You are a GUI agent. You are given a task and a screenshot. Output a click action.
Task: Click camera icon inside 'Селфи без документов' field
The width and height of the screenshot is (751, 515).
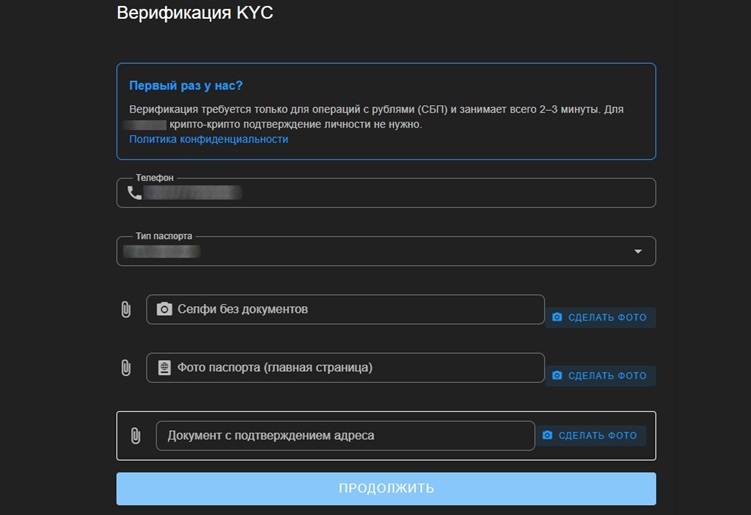pos(165,310)
